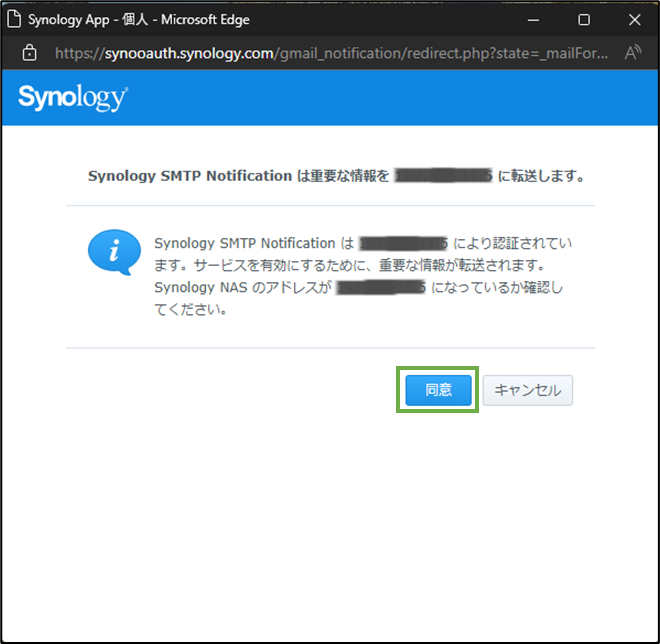Image resolution: width=660 pixels, height=644 pixels.
Task: Click heading text 'Synology SMTP Notification は重要な情報を'
Action: coord(239,176)
